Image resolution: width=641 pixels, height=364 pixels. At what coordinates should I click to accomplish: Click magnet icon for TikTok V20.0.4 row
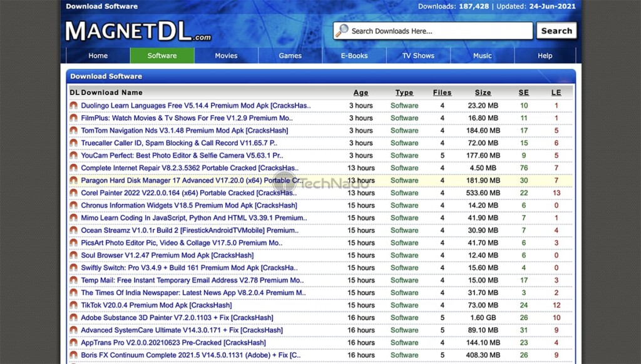click(74, 305)
